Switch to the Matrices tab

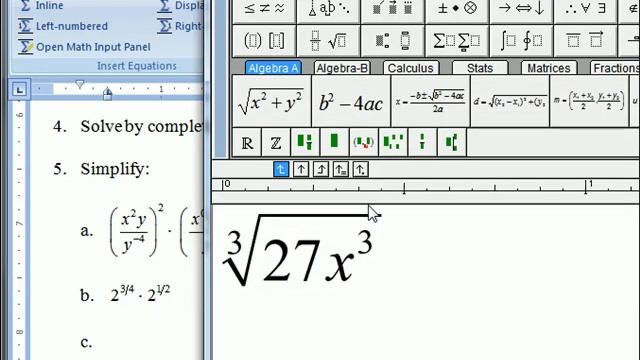point(549,68)
